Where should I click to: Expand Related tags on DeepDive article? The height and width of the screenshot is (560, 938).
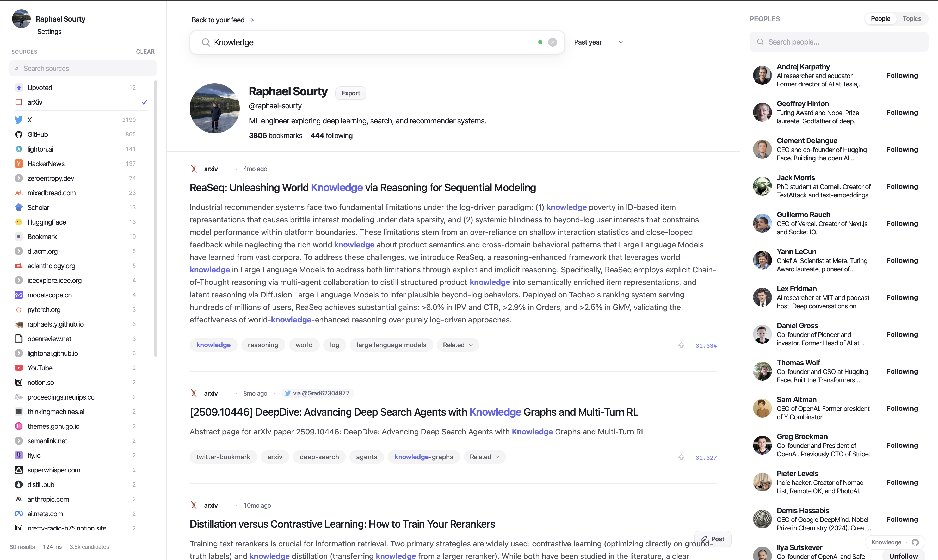pos(484,457)
